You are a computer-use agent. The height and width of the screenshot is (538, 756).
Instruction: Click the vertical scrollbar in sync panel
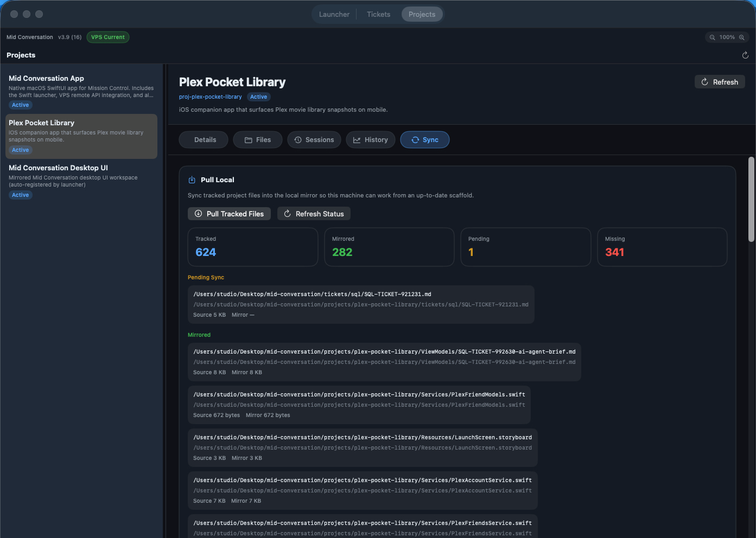click(x=751, y=200)
